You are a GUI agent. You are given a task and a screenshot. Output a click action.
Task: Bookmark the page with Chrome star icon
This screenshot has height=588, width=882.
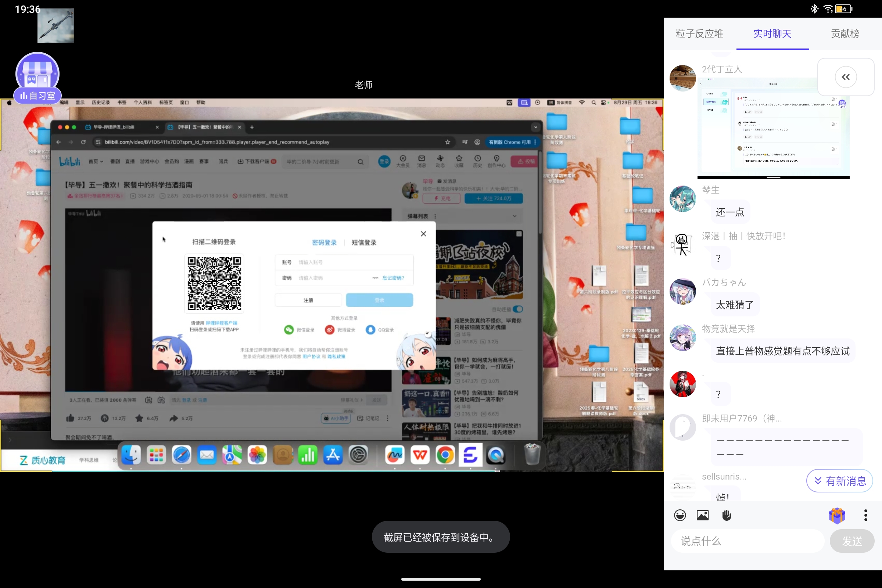[x=447, y=142]
